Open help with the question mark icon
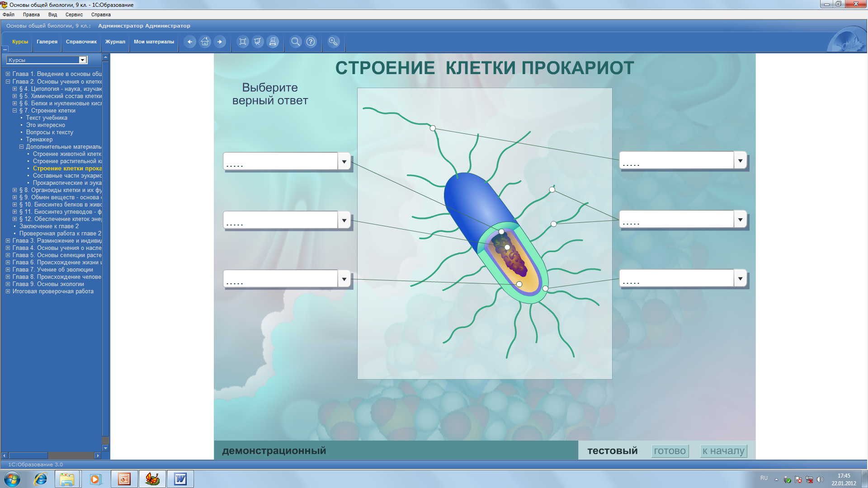868x488 pixels. pyautogui.click(x=311, y=42)
